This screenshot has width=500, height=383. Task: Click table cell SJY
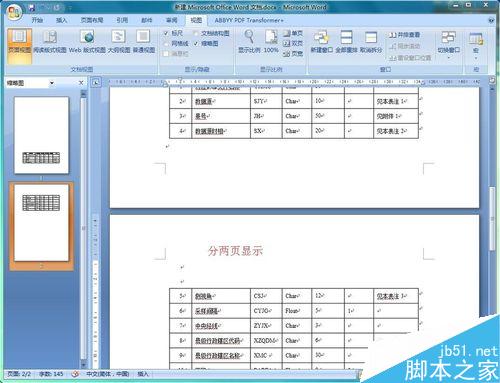click(x=266, y=101)
